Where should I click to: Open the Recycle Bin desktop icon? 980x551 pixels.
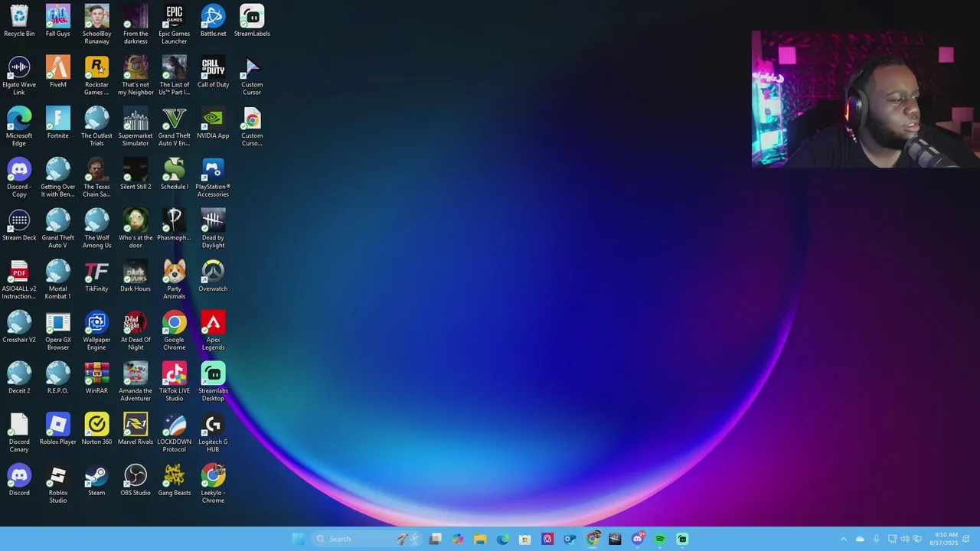coord(19,21)
